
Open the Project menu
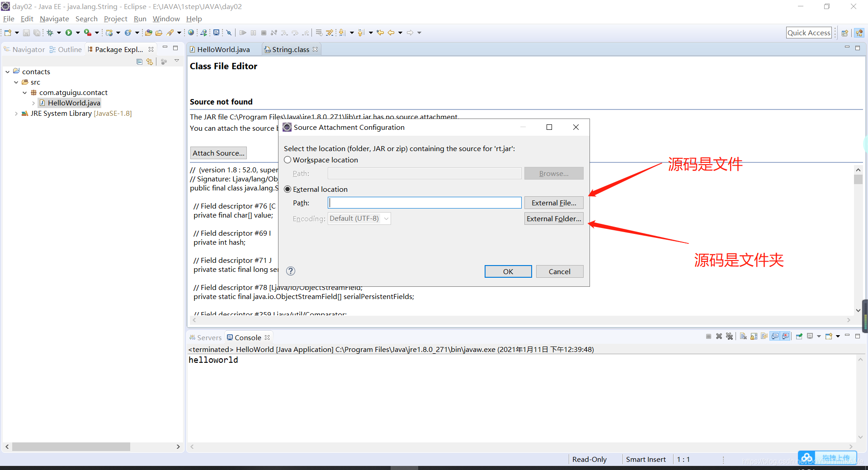tap(115, 19)
